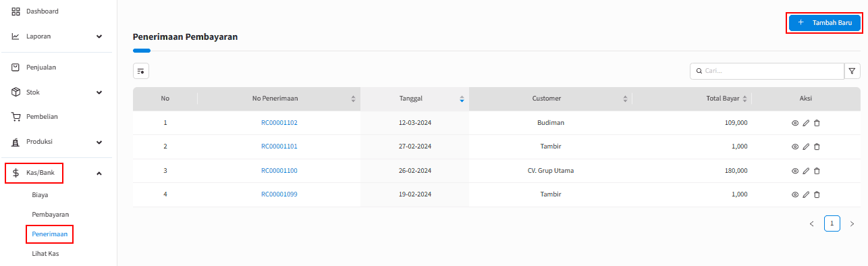The image size is (868, 266).
Task: Open the Penjualan menu item
Action: tap(41, 68)
